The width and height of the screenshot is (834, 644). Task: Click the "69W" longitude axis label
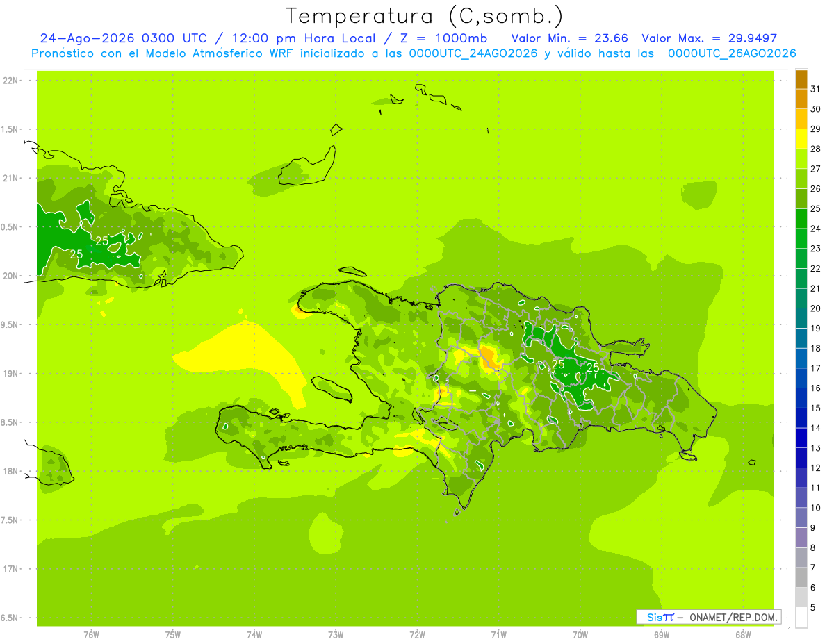pos(662,635)
